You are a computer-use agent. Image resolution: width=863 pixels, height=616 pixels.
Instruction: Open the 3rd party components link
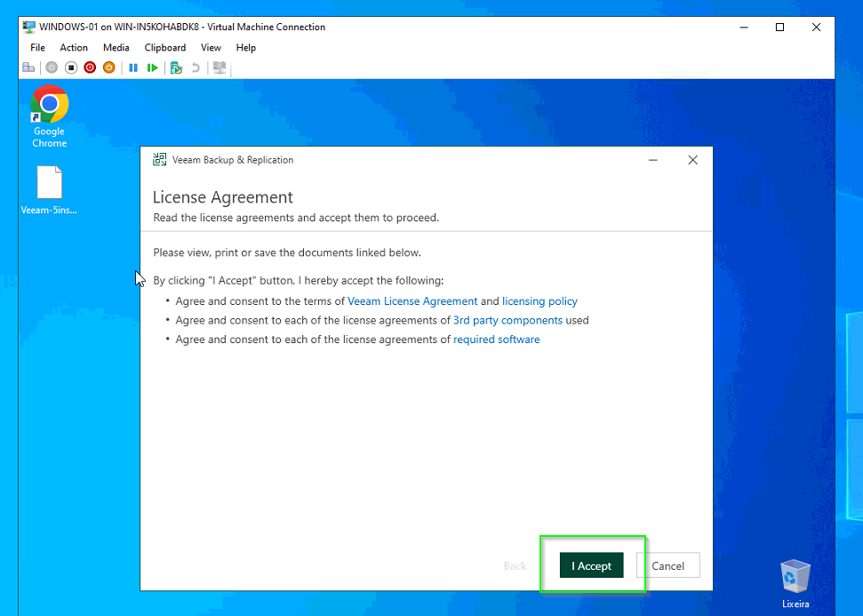(x=507, y=320)
